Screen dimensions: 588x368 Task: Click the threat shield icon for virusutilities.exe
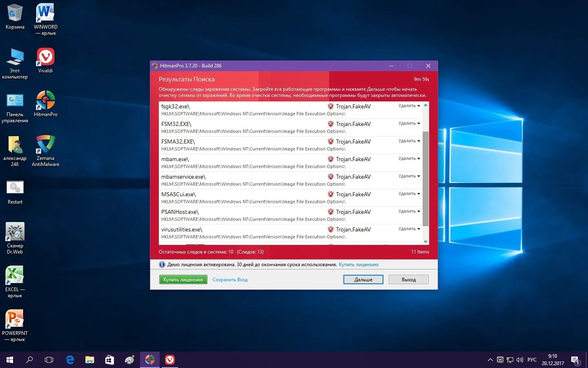(330, 229)
